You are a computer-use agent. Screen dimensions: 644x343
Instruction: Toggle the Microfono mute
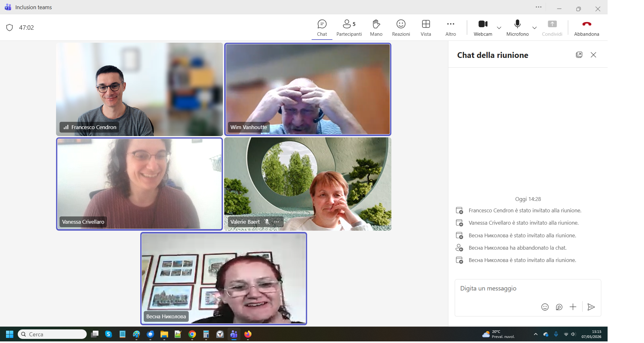(517, 28)
